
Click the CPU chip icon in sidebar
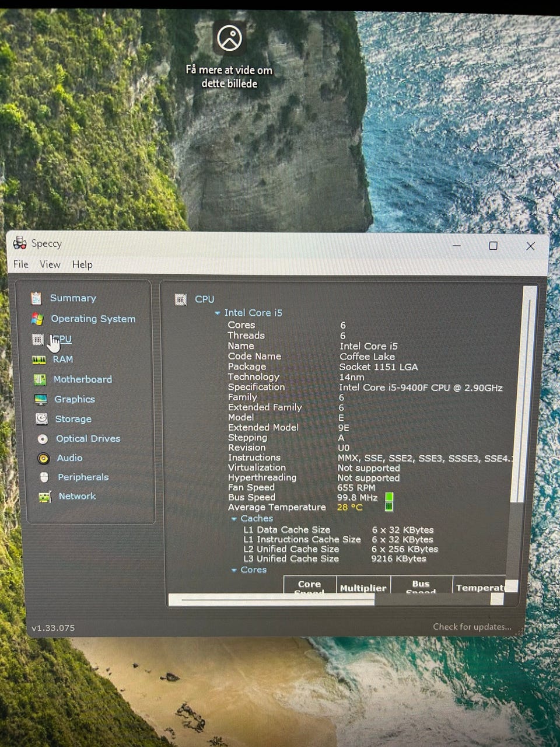tap(38, 339)
